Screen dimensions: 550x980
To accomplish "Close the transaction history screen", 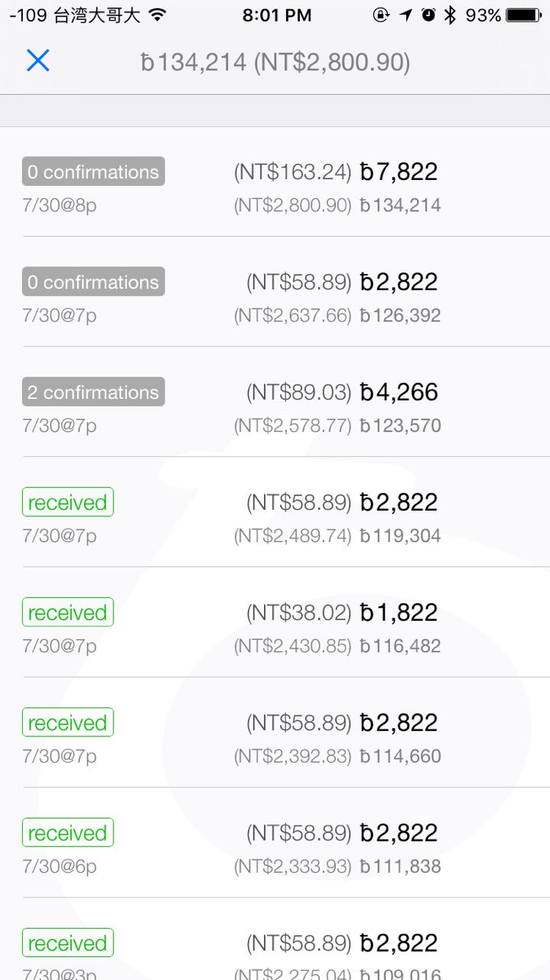I will [x=37, y=60].
